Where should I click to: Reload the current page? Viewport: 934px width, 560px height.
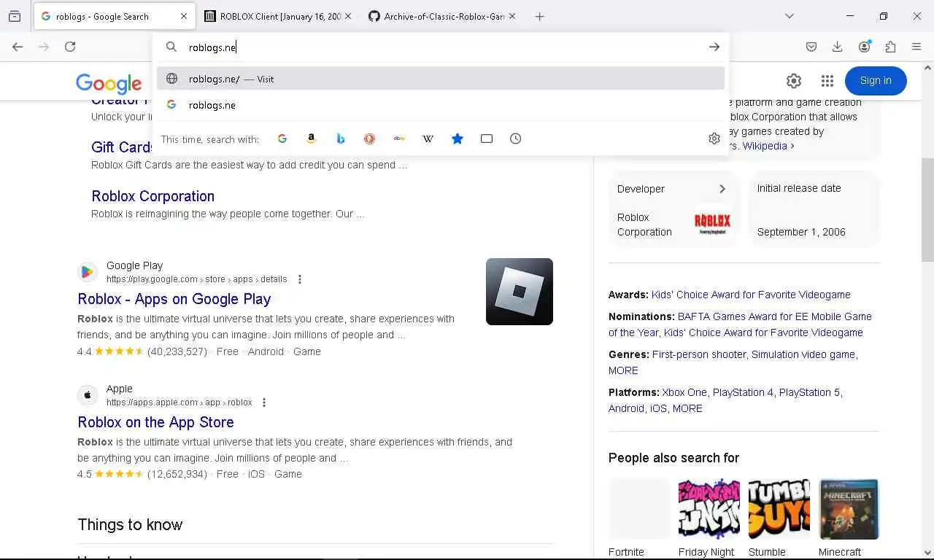click(70, 47)
